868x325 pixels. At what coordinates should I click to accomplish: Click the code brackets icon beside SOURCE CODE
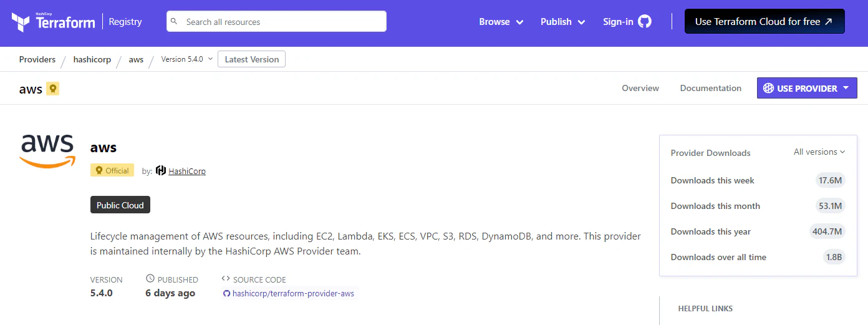pos(226,278)
